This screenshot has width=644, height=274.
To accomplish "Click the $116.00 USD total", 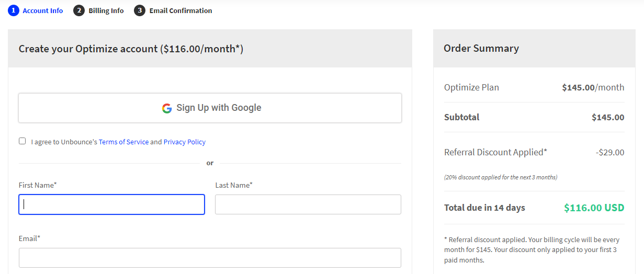I will point(594,208).
